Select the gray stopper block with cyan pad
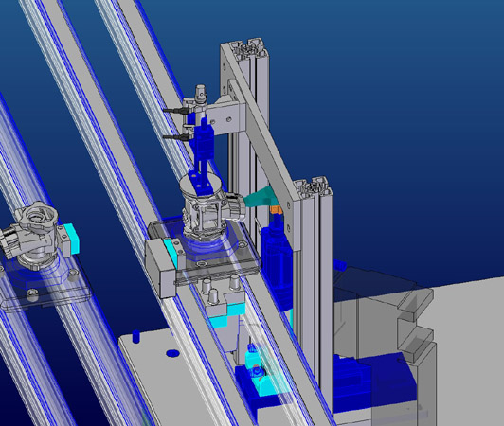The height and width of the screenshot is (426, 504). coord(162,267)
